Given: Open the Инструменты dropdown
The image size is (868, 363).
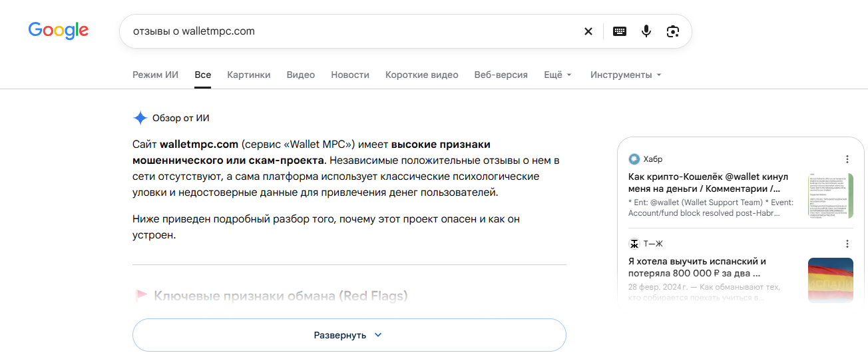Looking at the screenshot, I should click(626, 75).
